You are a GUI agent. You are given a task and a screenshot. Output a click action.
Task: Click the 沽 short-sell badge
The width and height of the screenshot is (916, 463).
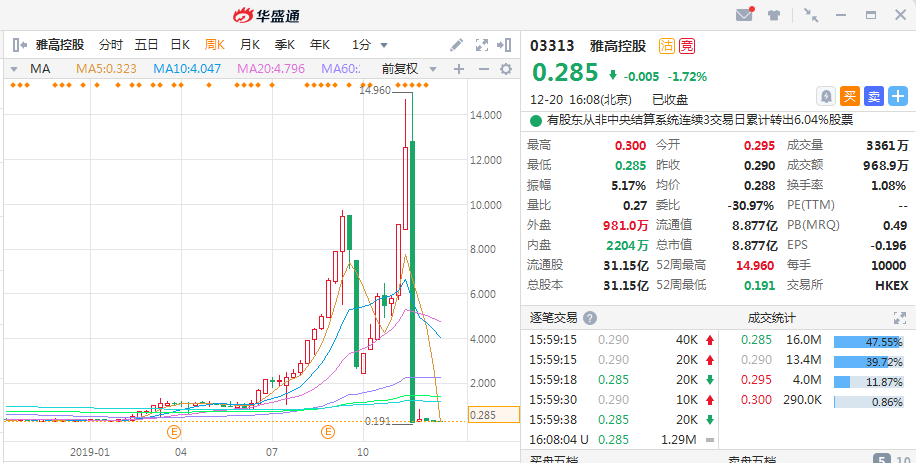(667, 46)
